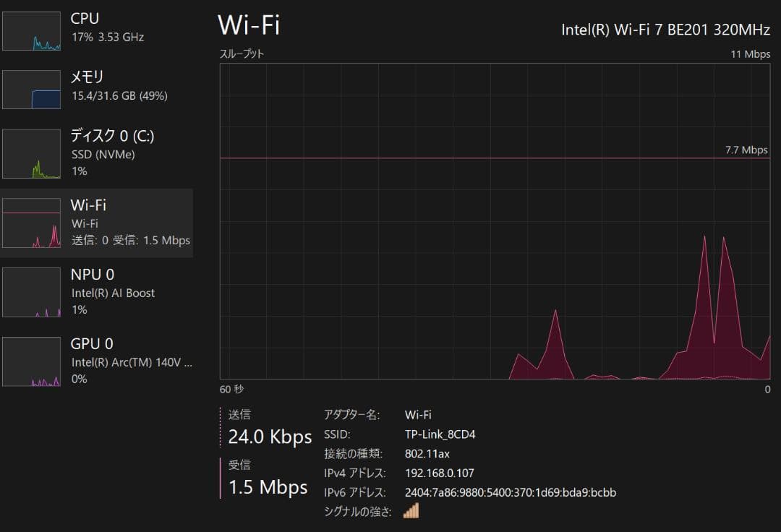
Task: Open the Intel(R) Arc(TM) 140V GPU entry
Action: coord(130,362)
